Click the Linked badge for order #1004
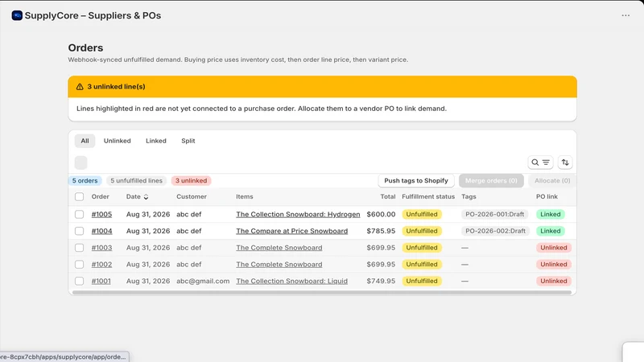 [551, 231]
